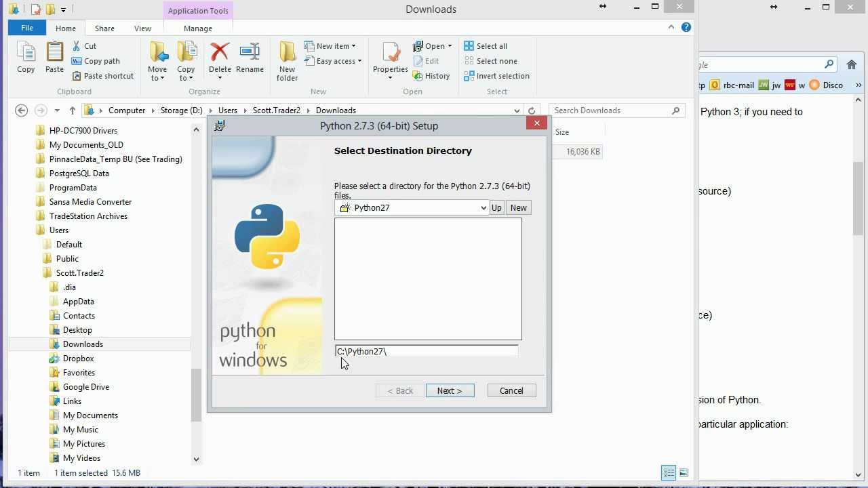The width and height of the screenshot is (868, 488).
Task: Click browser home icon in background window
Action: pos(852,64)
